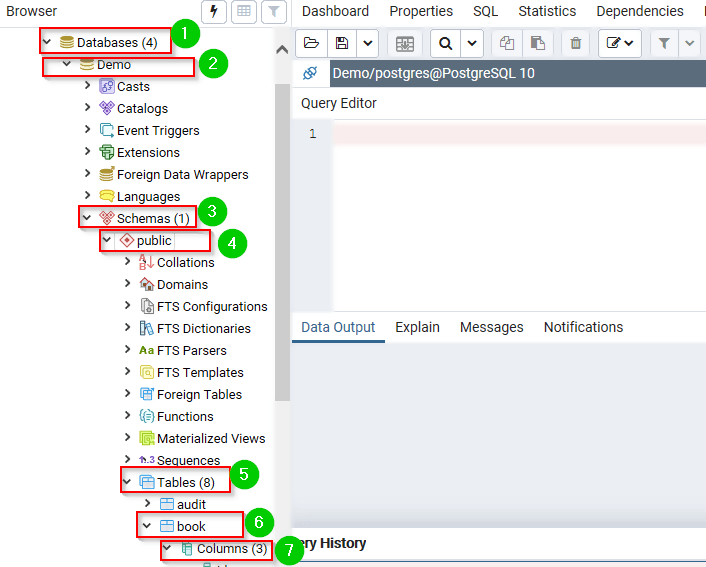Click the Open File folder icon
The image size is (706, 567).
pyautogui.click(x=311, y=43)
